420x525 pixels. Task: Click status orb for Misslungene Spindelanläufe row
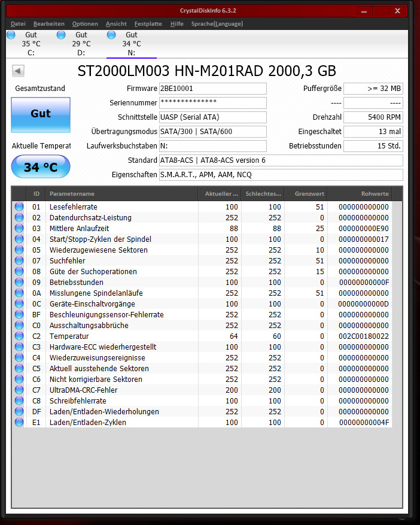tap(19, 293)
